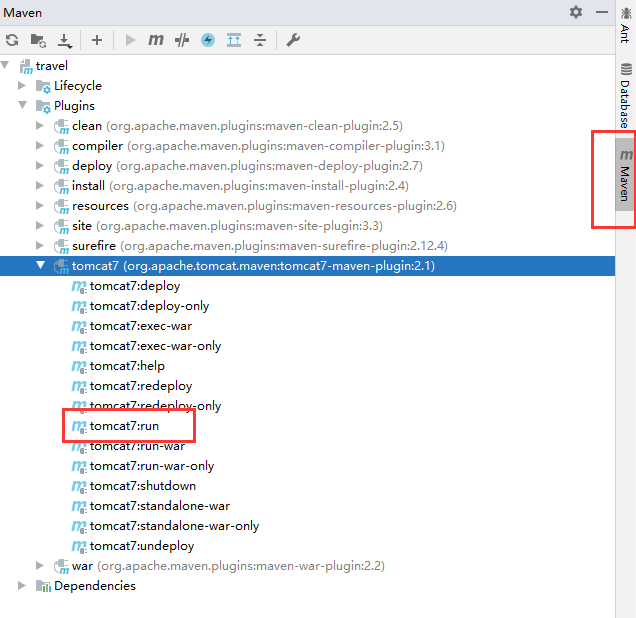Select the Maven side tab

[625, 174]
